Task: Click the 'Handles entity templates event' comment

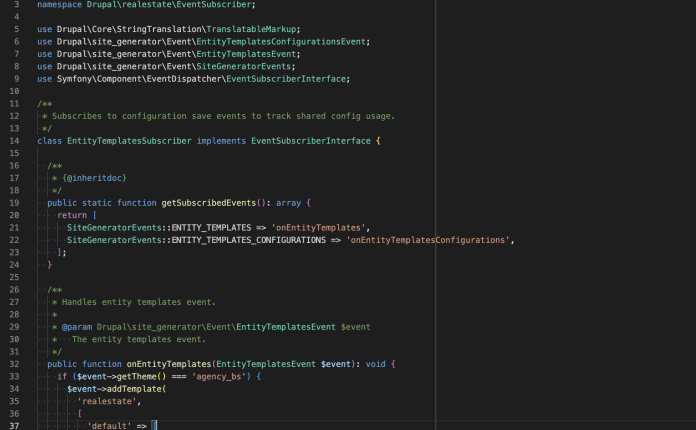Action: click(138, 302)
